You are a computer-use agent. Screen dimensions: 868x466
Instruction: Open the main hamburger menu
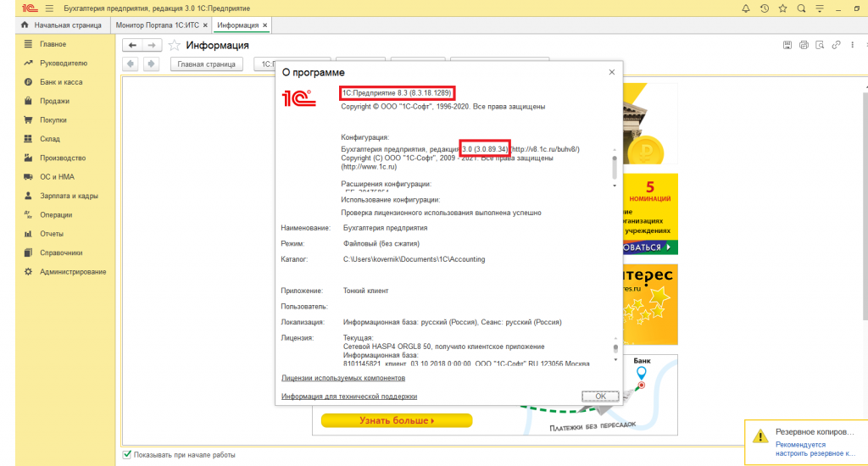(51, 8)
